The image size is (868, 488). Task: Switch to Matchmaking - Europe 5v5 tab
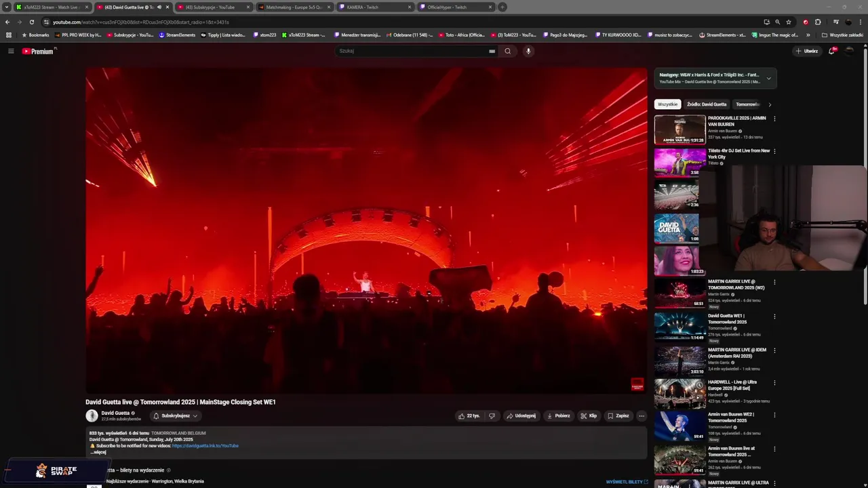[294, 7]
